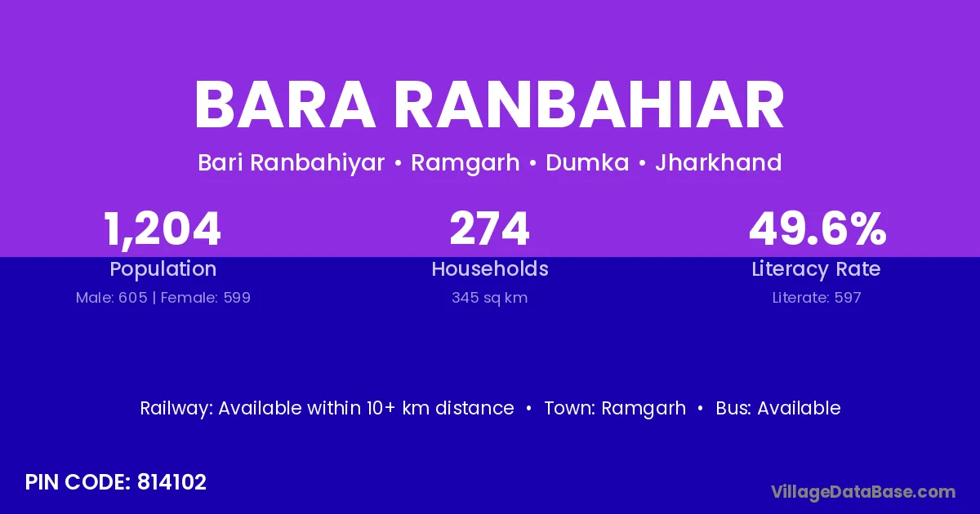Select Bari Ranbahiyar in the subtitle

click(291, 163)
